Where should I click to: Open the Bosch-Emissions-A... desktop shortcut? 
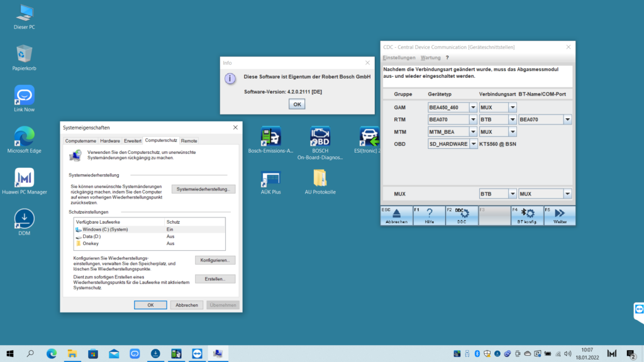pos(270,140)
